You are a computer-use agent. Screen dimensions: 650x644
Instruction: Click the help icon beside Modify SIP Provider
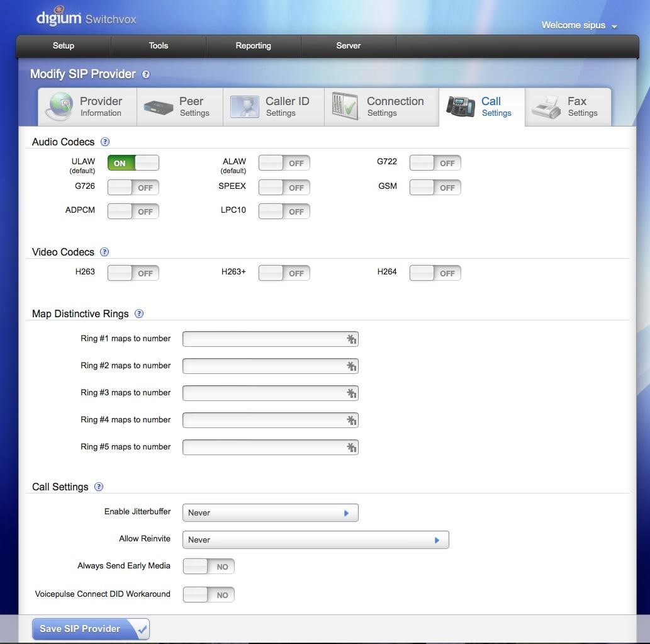(146, 74)
